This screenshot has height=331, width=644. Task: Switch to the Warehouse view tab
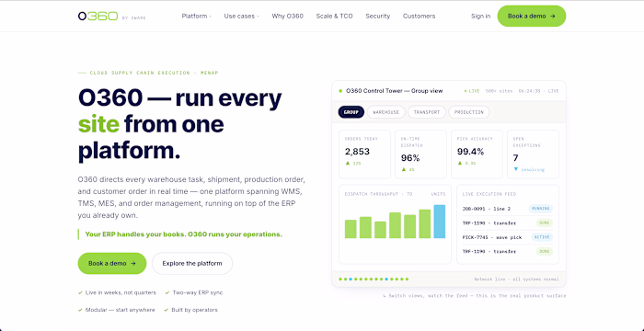[386, 112]
